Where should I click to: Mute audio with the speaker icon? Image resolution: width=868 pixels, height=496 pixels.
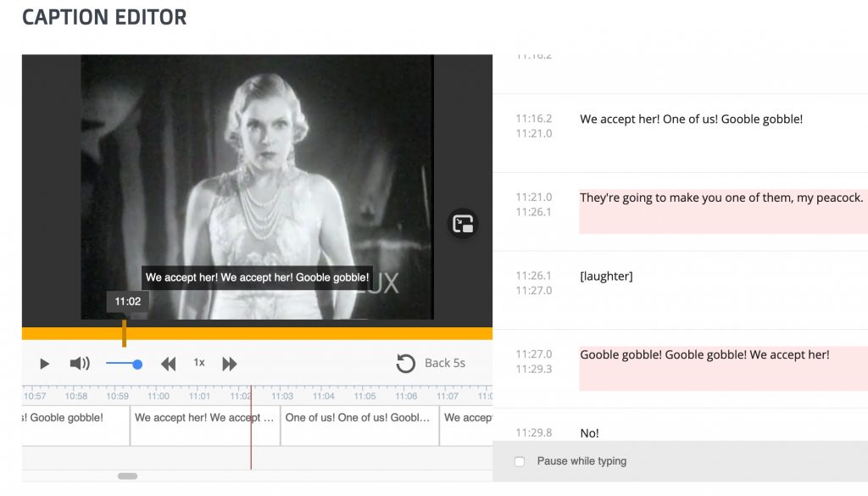80,364
